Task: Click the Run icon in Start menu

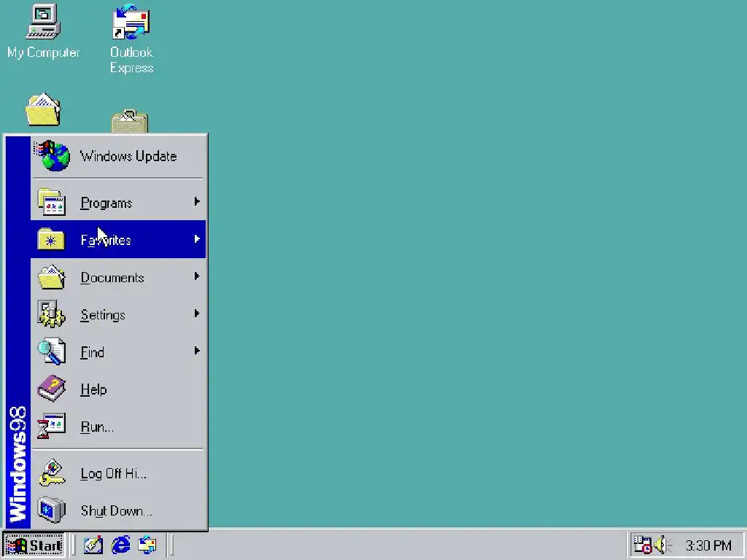Action: click(x=51, y=426)
